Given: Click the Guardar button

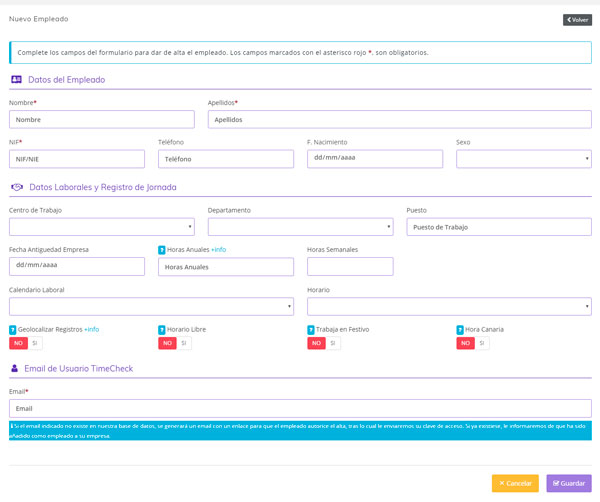Looking at the screenshot, I should (x=569, y=483).
